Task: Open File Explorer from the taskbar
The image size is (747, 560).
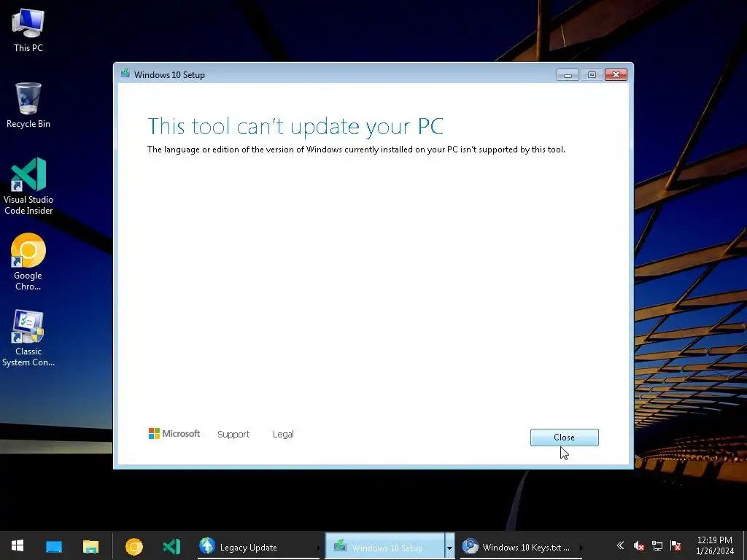Action: pos(90,546)
